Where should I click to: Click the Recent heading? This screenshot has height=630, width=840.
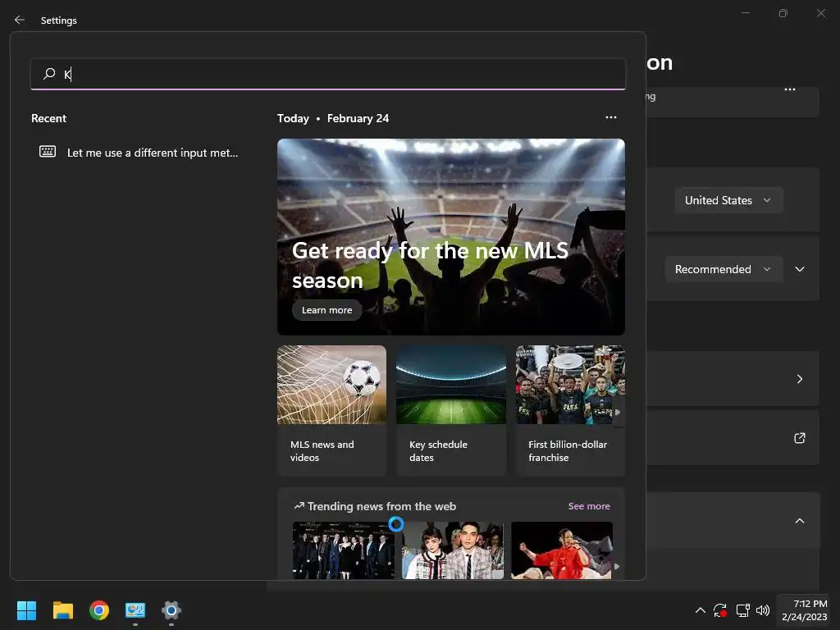coord(48,118)
